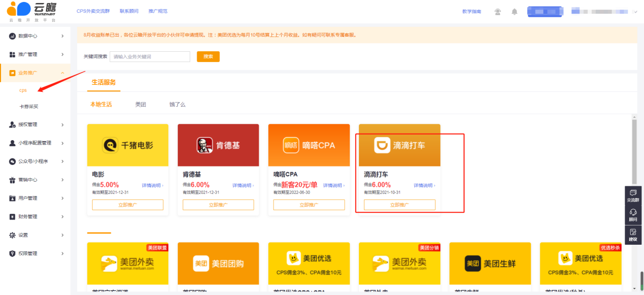Open notifications with the bell icon

tap(514, 11)
